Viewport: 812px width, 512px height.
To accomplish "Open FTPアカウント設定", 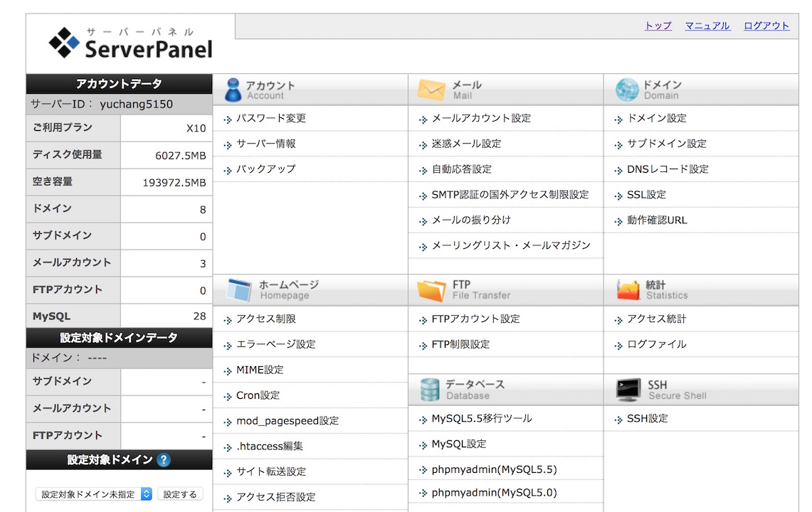I will (475, 319).
